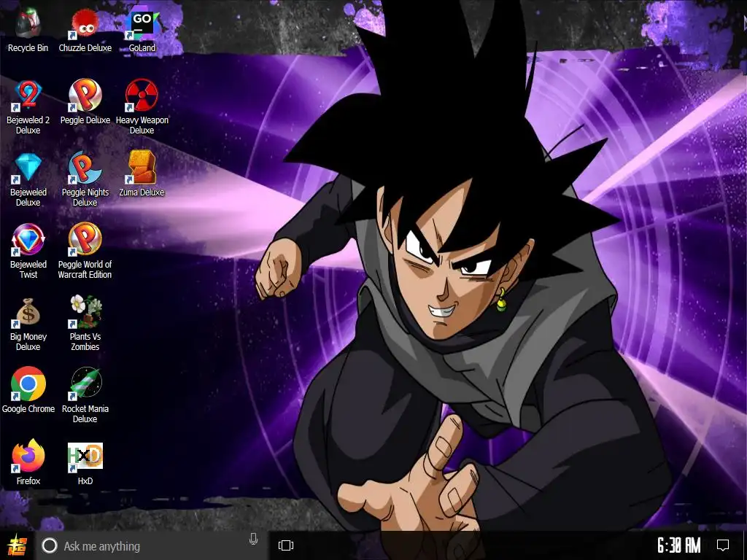Open the Start menu button

(x=18, y=545)
